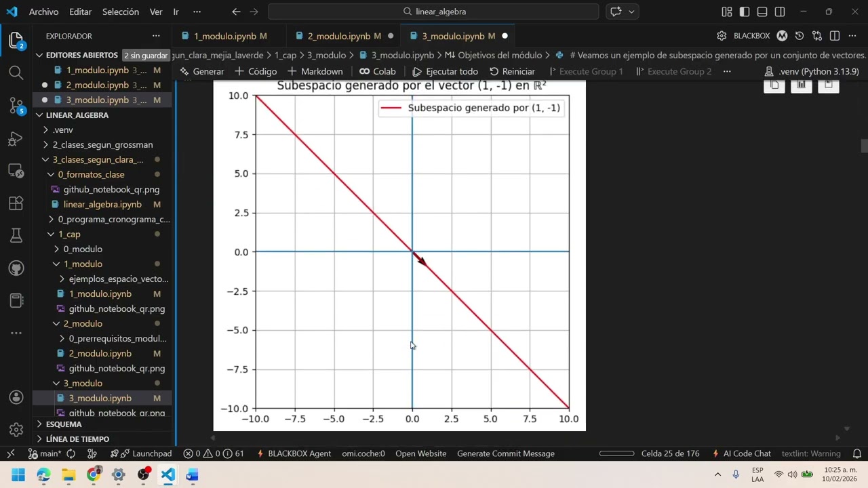Open the Extensions view
The height and width of the screenshot is (488, 868).
pyautogui.click(x=16, y=203)
